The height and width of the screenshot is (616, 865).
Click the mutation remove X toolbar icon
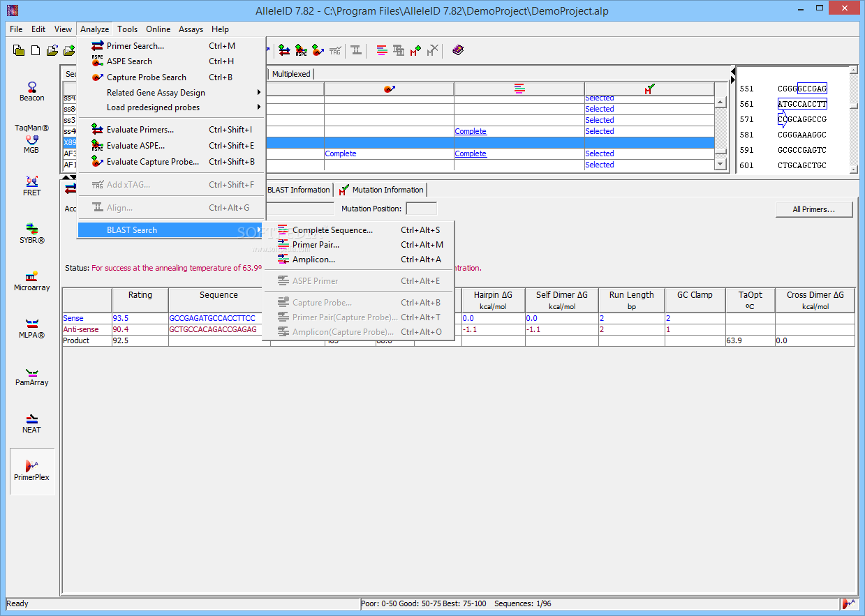click(x=433, y=50)
